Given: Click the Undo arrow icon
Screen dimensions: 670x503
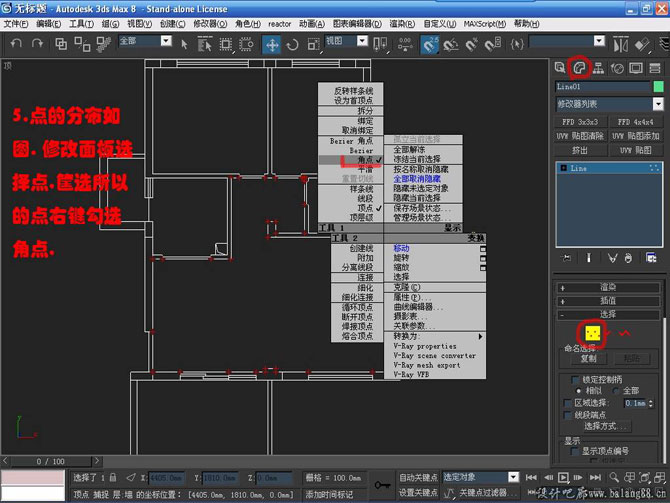Looking at the screenshot, I should (x=16, y=43).
